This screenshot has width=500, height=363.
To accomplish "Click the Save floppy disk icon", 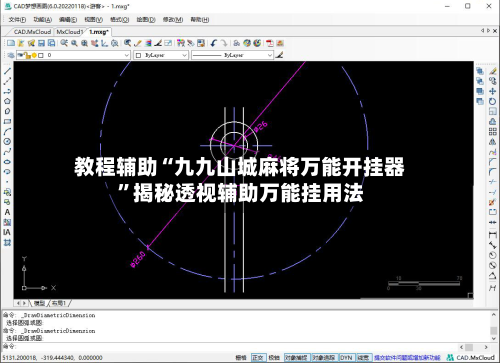I will click(x=41, y=43).
